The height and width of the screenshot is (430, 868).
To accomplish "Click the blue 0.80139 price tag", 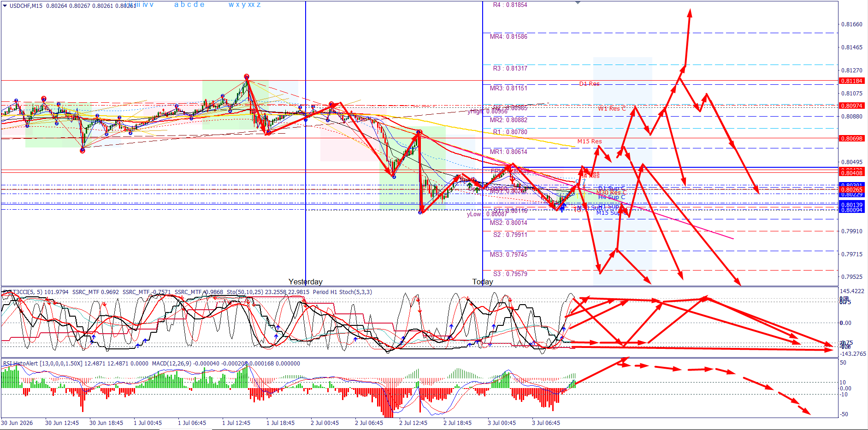I will coord(851,205).
